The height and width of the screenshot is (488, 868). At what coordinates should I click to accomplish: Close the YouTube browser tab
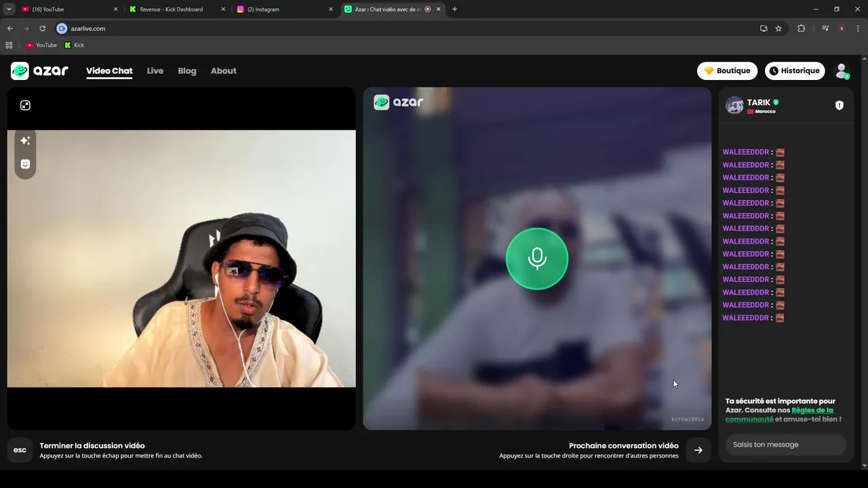(115, 9)
